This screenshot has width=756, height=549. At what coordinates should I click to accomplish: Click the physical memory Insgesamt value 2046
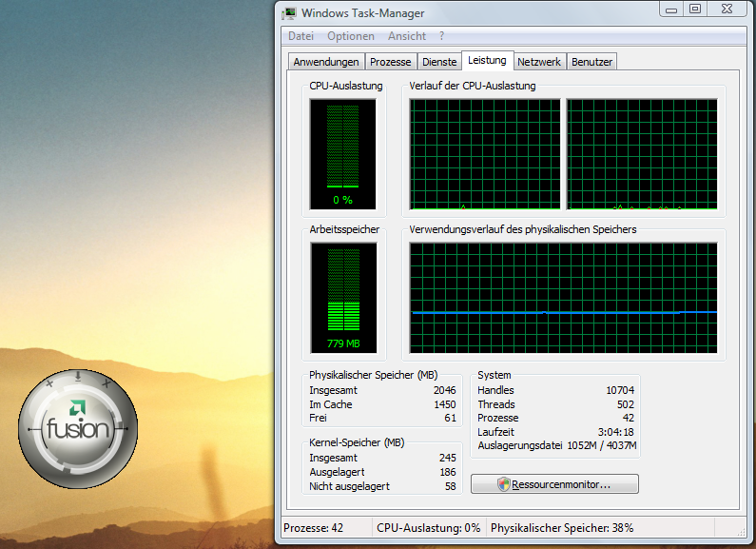444,390
